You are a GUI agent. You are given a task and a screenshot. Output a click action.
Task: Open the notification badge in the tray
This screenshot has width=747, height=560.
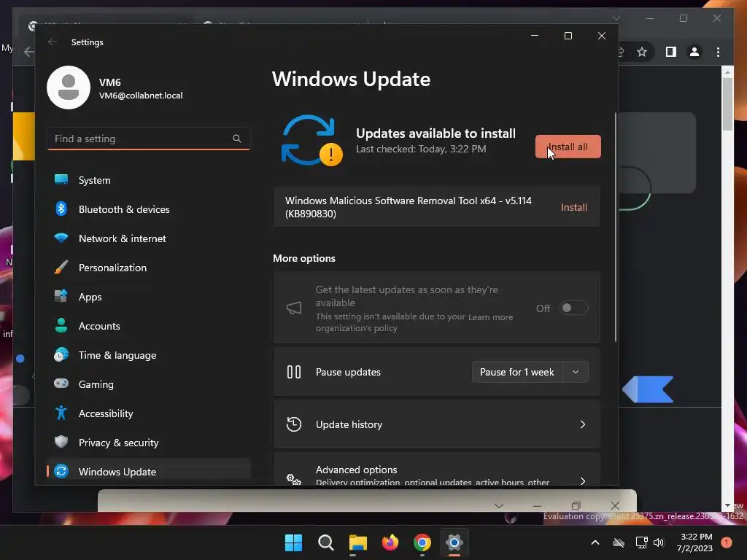[x=727, y=542]
